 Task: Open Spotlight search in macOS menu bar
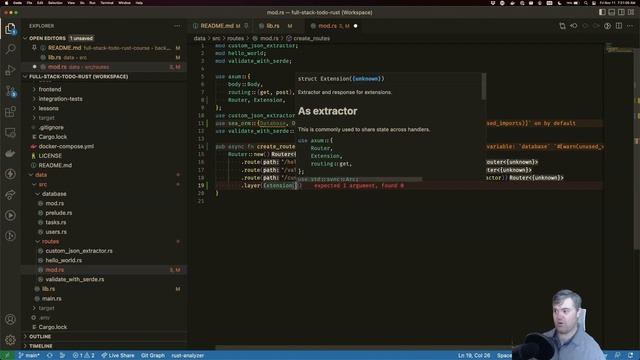pyautogui.click(x=585, y=3)
